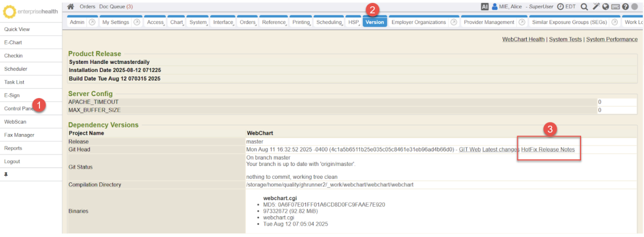The image size is (644, 237).
Task: Open the HotFix Release Notes link
Action: tap(548, 149)
